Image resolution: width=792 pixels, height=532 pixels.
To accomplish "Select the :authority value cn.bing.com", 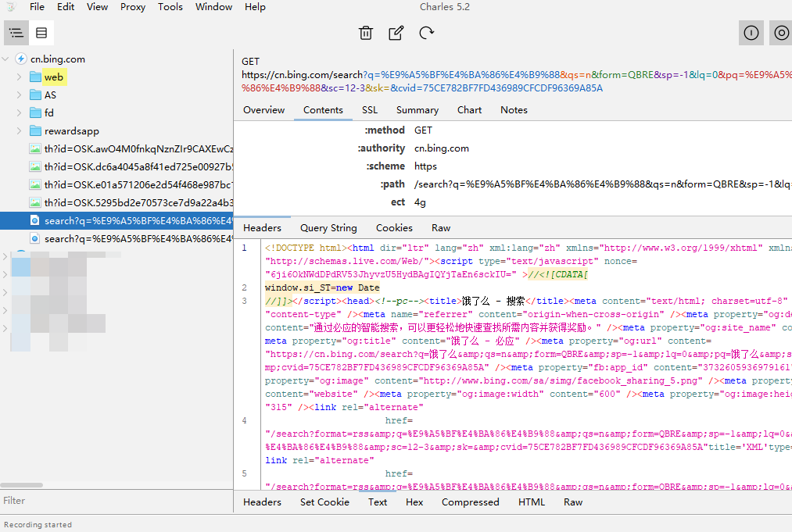I will tap(442, 148).
